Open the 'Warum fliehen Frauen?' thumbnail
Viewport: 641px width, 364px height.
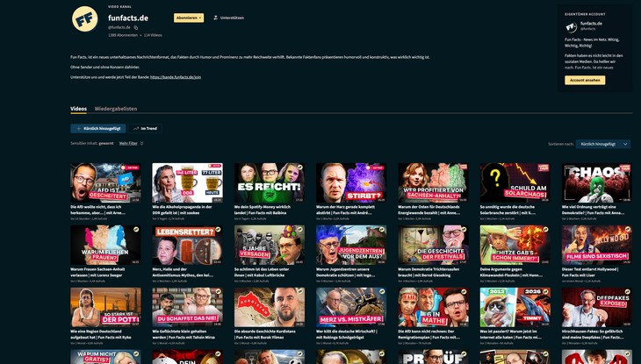coord(105,245)
